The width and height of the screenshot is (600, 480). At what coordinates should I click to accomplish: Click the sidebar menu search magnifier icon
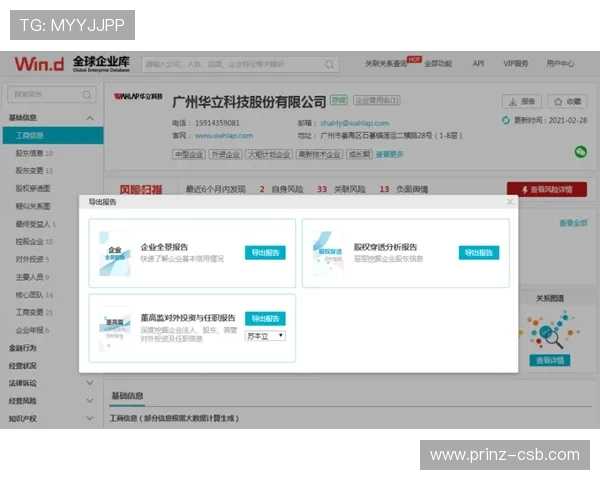click(x=87, y=95)
